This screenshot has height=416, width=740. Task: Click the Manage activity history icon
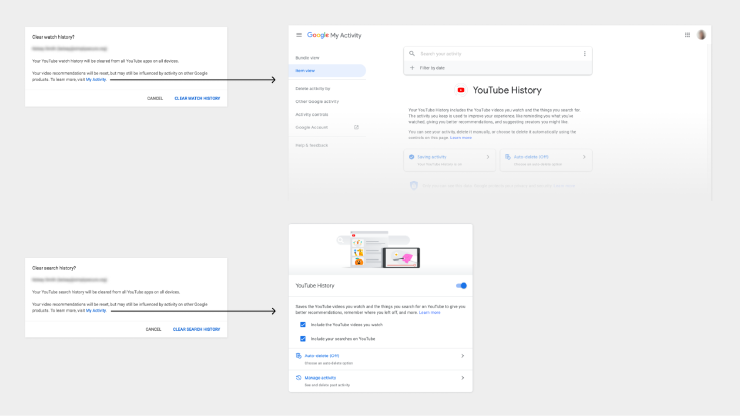pyautogui.click(x=299, y=378)
